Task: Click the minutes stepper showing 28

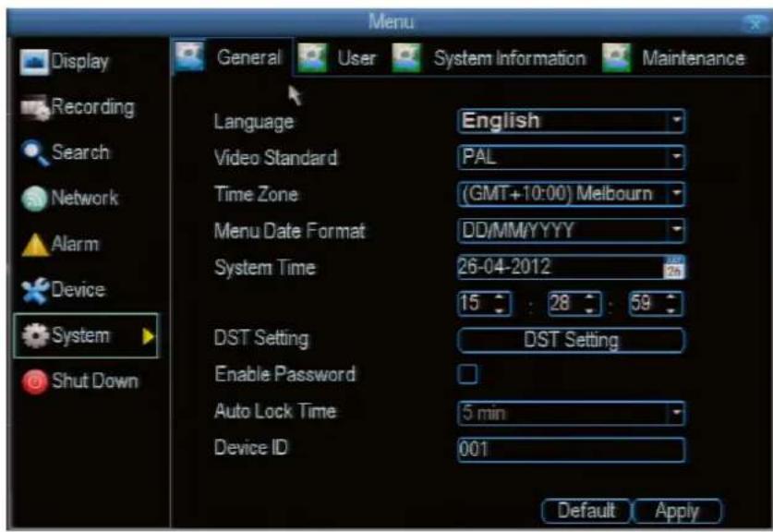Action: point(574,303)
